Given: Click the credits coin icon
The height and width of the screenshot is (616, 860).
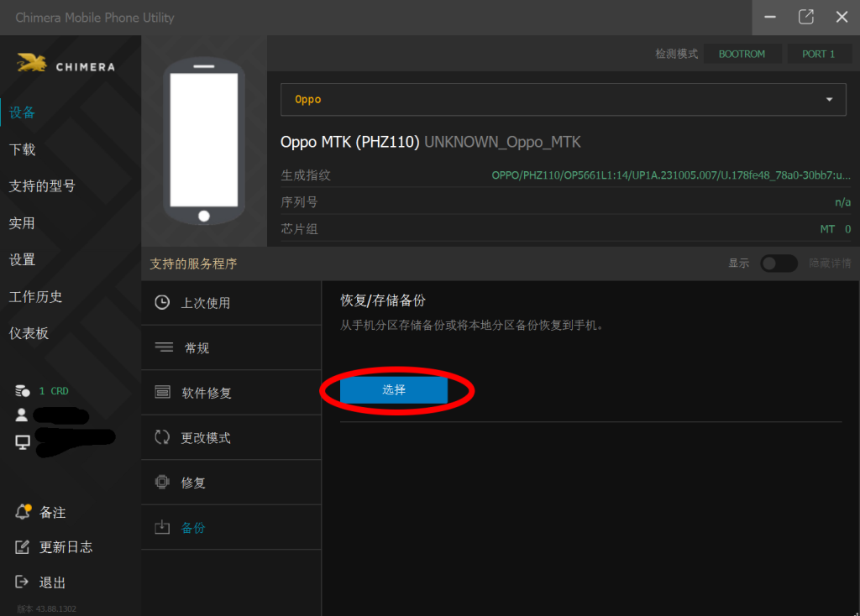Looking at the screenshot, I should [23, 391].
